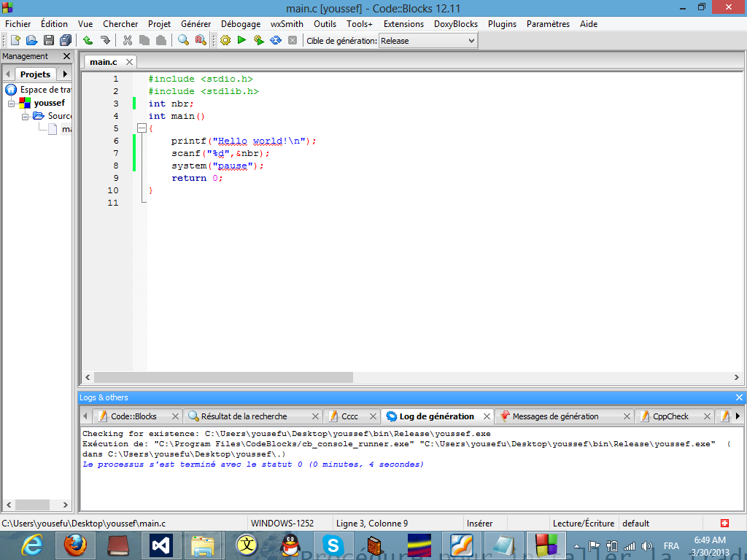Image resolution: width=747 pixels, height=560 pixels.
Task: Click the red flag icon in the status bar
Action: click(x=724, y=524)
